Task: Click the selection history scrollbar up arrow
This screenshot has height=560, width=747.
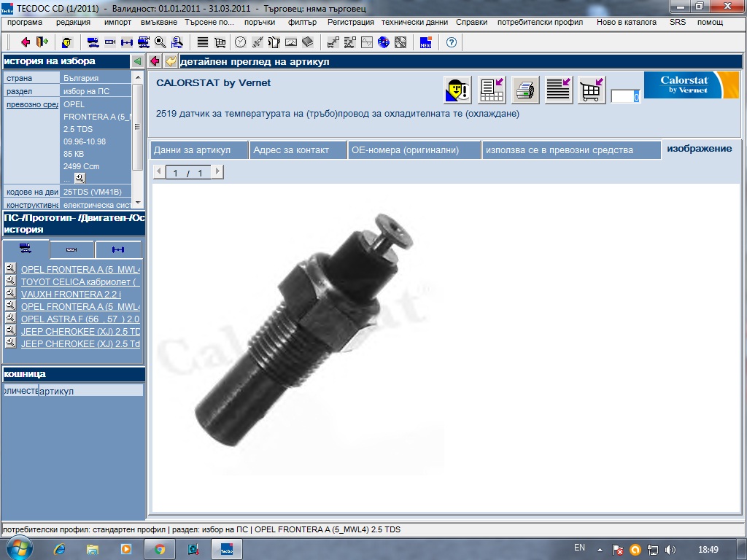Action: (138, 77)
